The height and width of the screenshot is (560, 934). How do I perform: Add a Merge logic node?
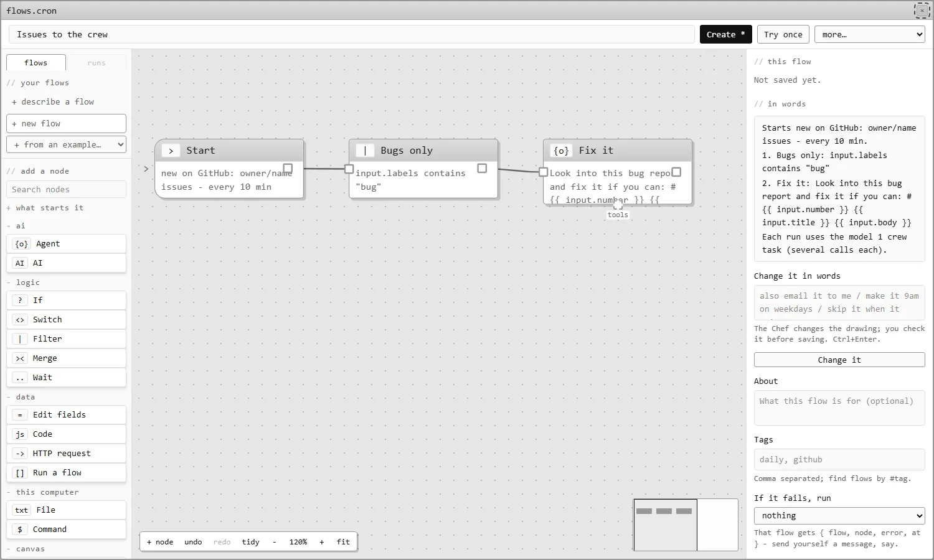(x=66, y=358)
